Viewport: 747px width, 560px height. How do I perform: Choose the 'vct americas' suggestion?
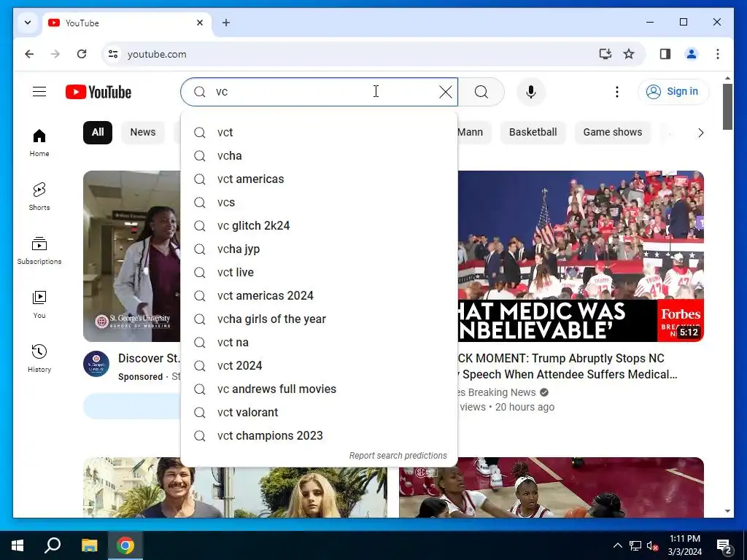(320, 179)
